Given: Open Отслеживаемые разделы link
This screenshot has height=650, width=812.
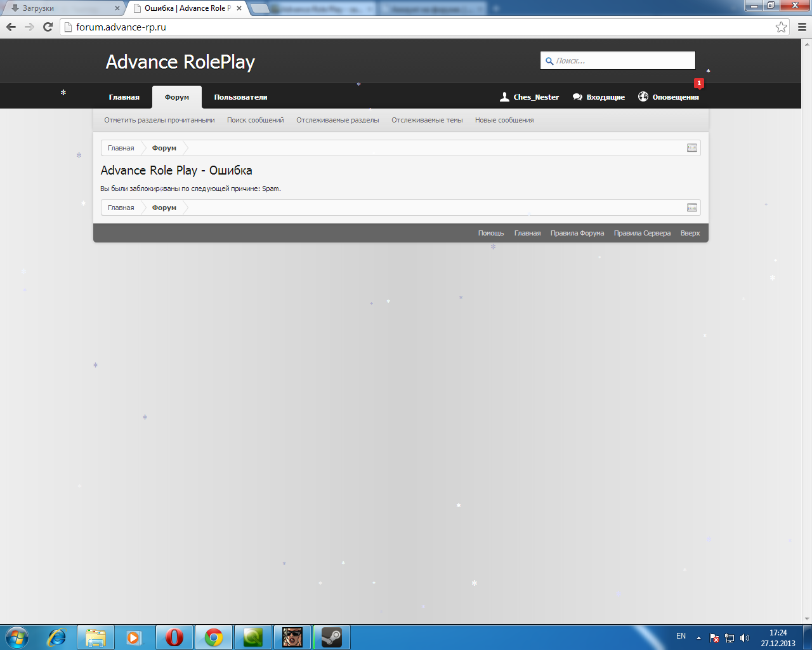Looking at the screenshot, I should coord(337,120).
